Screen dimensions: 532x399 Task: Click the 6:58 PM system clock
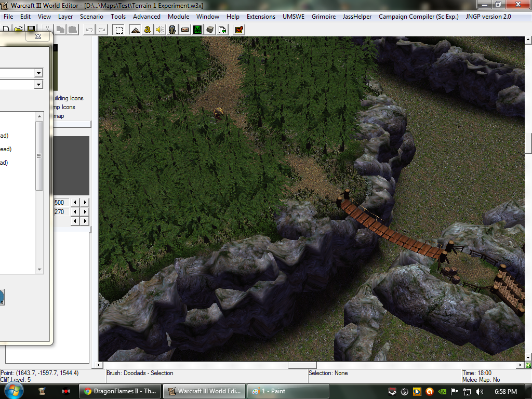(x=506, y=392)
